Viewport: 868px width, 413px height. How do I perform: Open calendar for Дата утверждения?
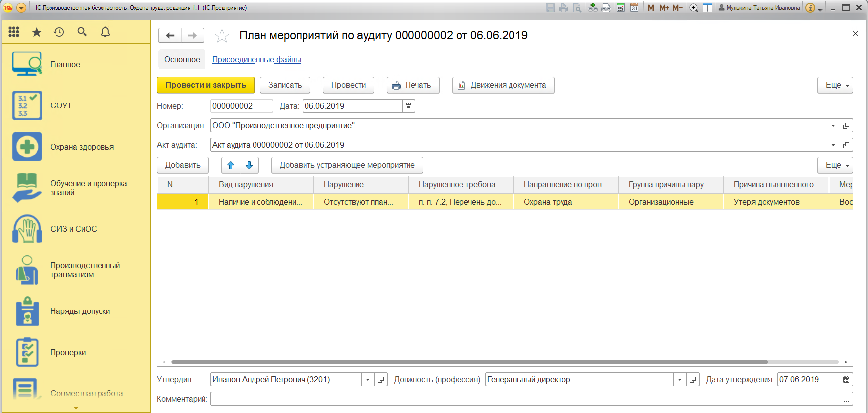click(846, 379)
